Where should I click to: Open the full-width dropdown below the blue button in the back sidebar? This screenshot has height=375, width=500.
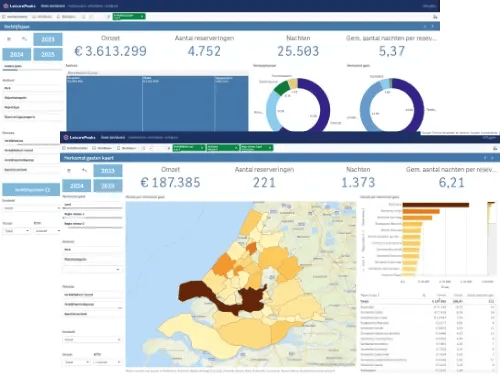coord(31,208)
